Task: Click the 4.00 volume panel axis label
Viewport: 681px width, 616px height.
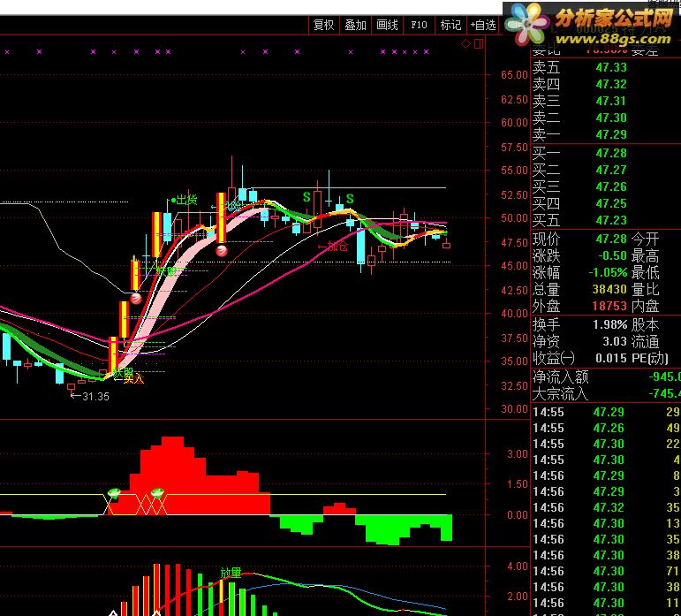Action: [x=518, y=567]
